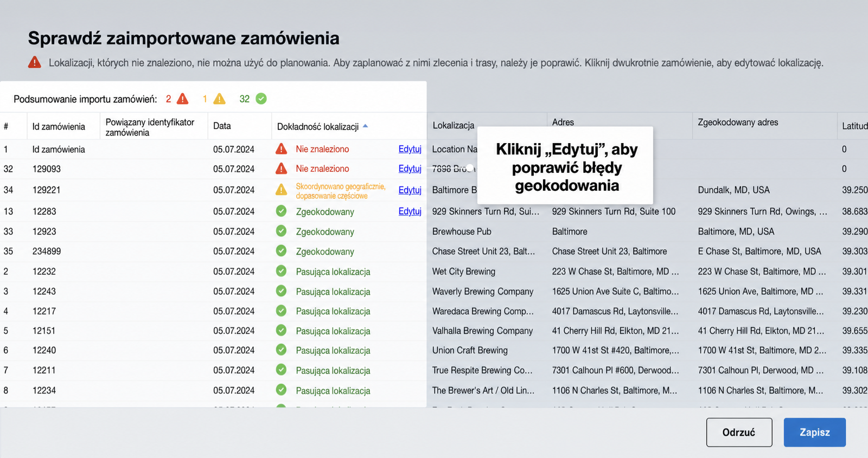Screen dimensions: 868x458
Task: Click the Odrzuć button
Action: 739,432
